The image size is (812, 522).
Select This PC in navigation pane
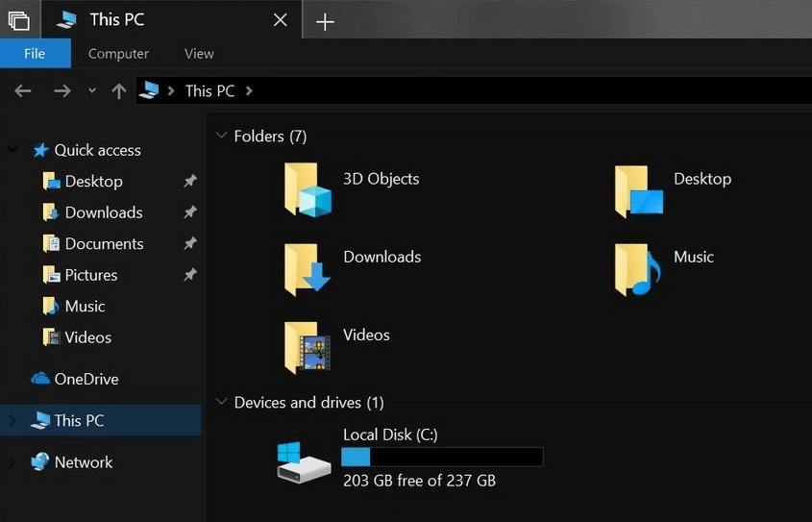[x=101, y=420]
